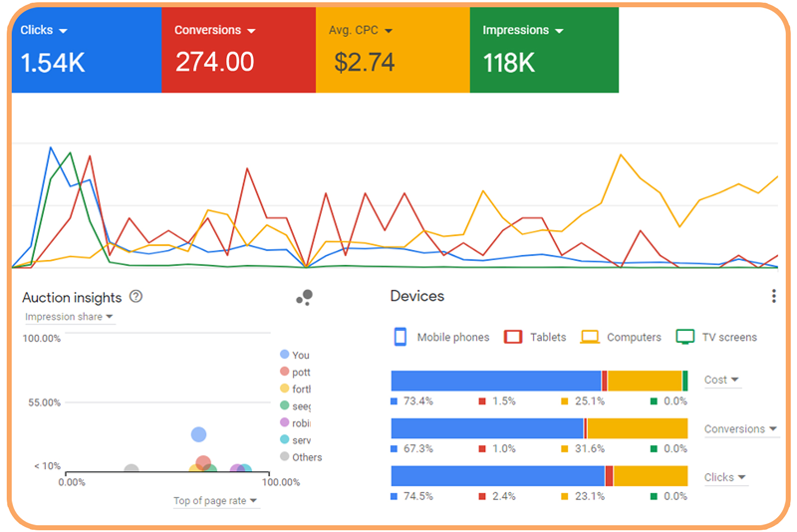Open the Devices three-dot options menu

click(x=773, y=296)
